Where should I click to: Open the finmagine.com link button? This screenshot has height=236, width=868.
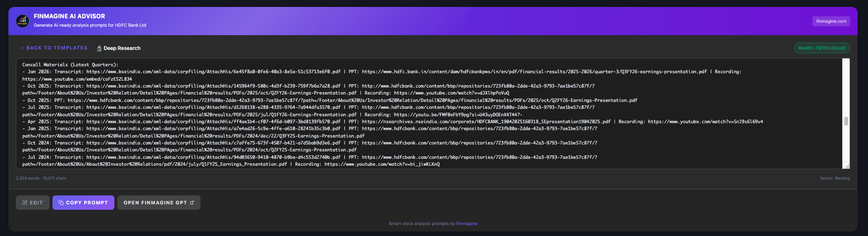click(831, 21)
